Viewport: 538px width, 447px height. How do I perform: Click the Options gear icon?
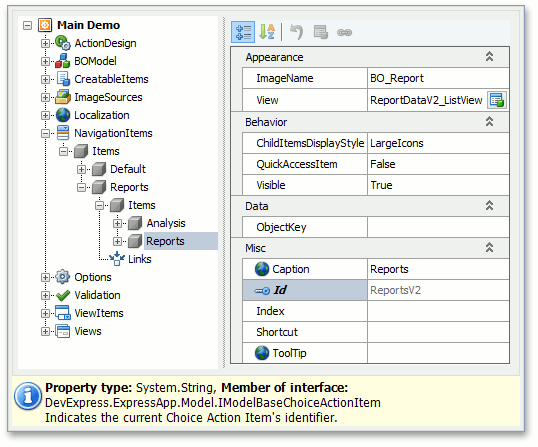[62, 277]
